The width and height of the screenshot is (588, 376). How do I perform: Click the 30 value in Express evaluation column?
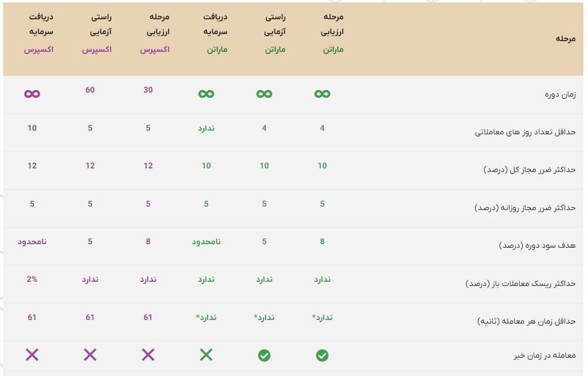(x=148, y=90)
